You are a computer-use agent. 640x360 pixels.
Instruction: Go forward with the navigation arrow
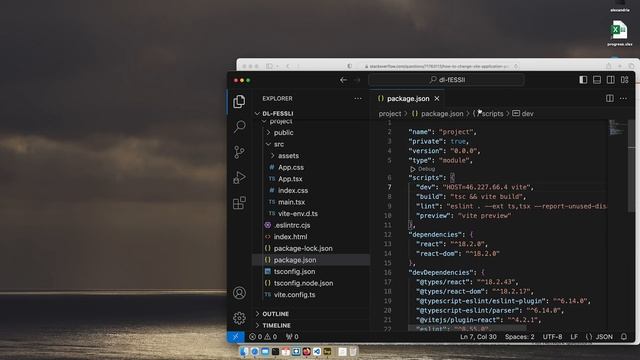(x=357, y=80)
